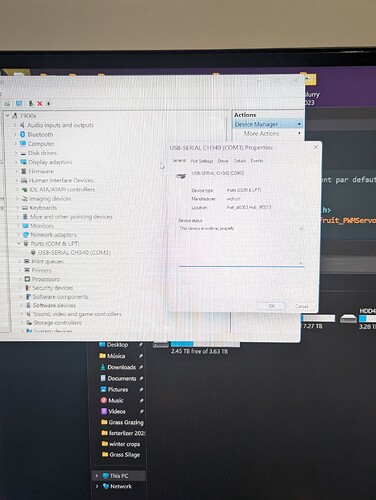Expand the Audio inputs and outputs node
Viewport: 376px width, 500px height.
[15, 125]
